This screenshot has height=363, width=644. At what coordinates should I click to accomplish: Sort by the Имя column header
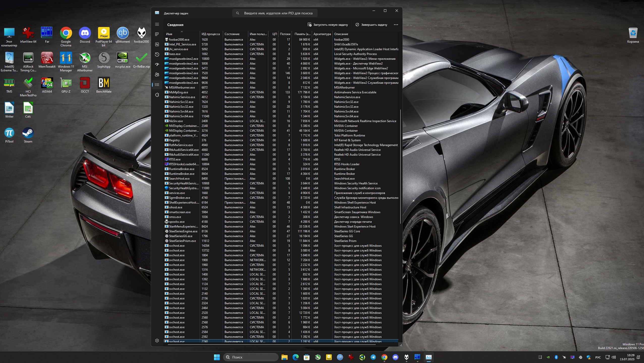169,34
